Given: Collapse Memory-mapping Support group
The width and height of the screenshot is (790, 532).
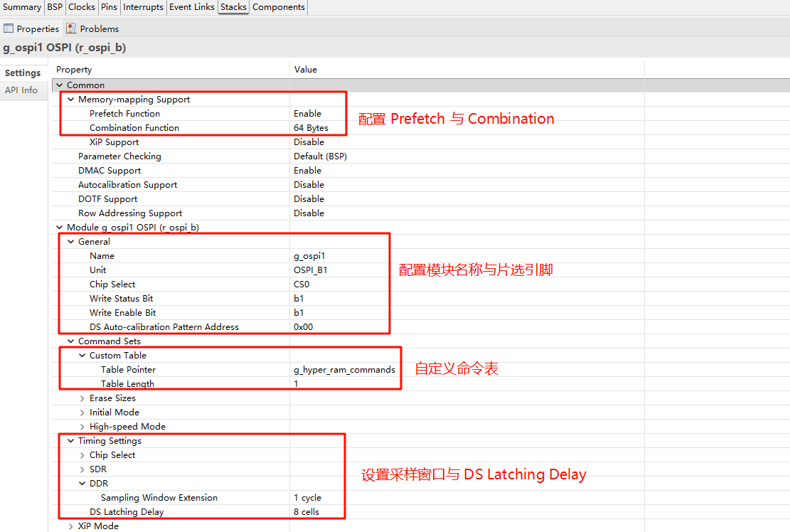Looking at the screenshot, I should [x=70, y=100].
